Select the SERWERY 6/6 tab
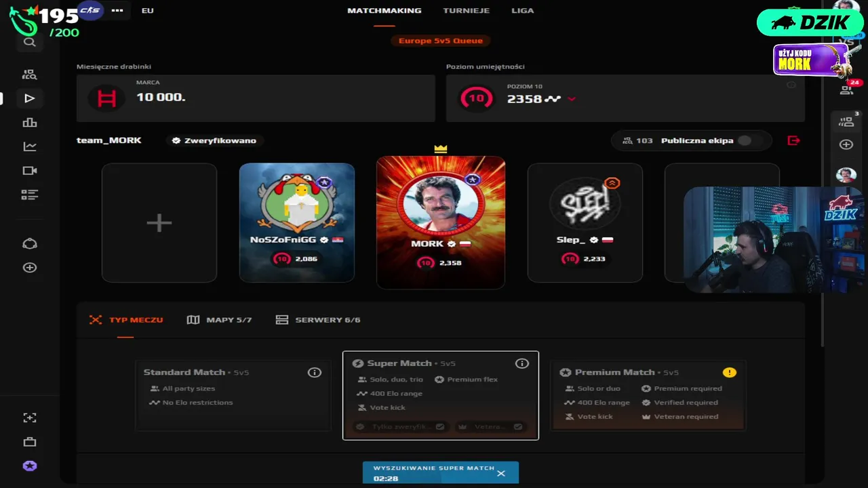The image size is (868, 488). point(319,320)
